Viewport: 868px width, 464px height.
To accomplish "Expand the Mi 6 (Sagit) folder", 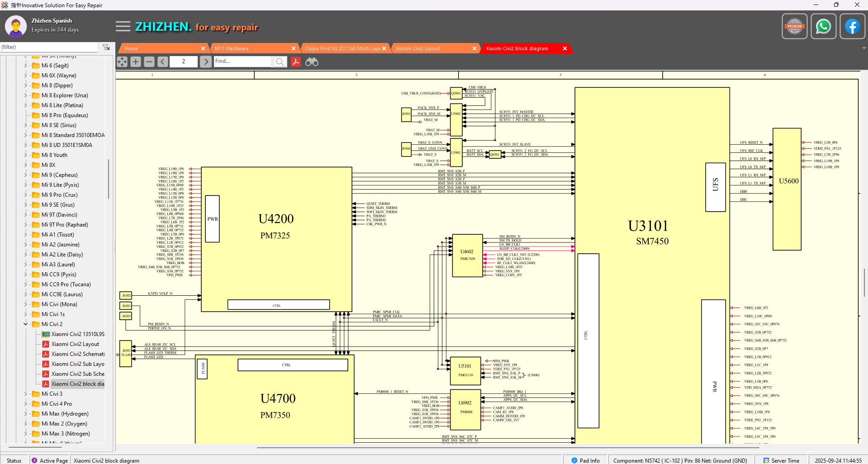I will [x=25, y=66].
